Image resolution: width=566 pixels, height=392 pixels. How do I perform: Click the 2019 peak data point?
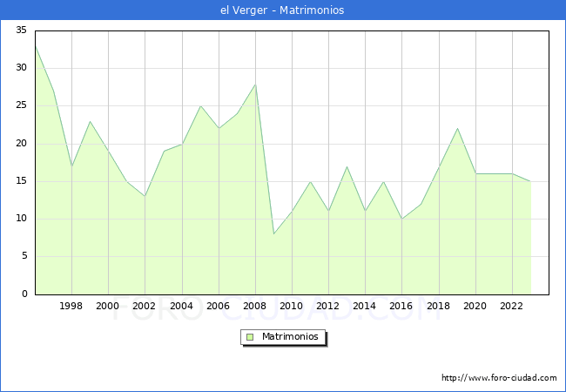(457, 129)
